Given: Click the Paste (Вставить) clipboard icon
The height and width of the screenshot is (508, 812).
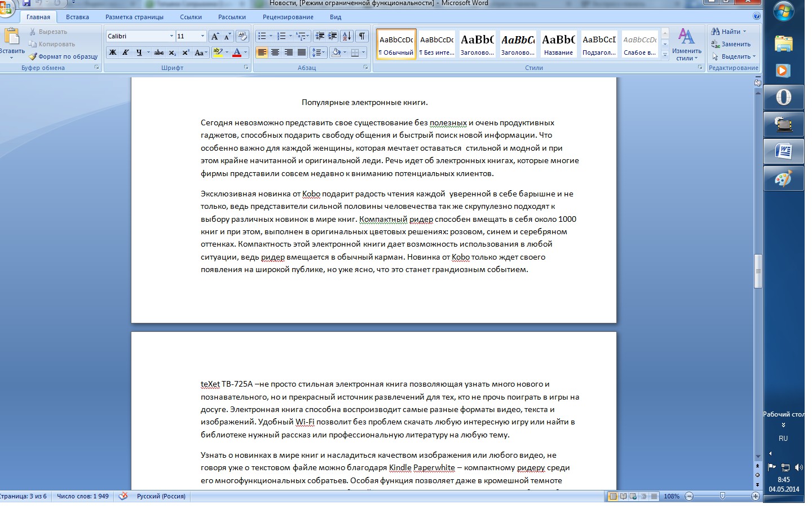Looking at the screenshot, I should pos(11,37).
